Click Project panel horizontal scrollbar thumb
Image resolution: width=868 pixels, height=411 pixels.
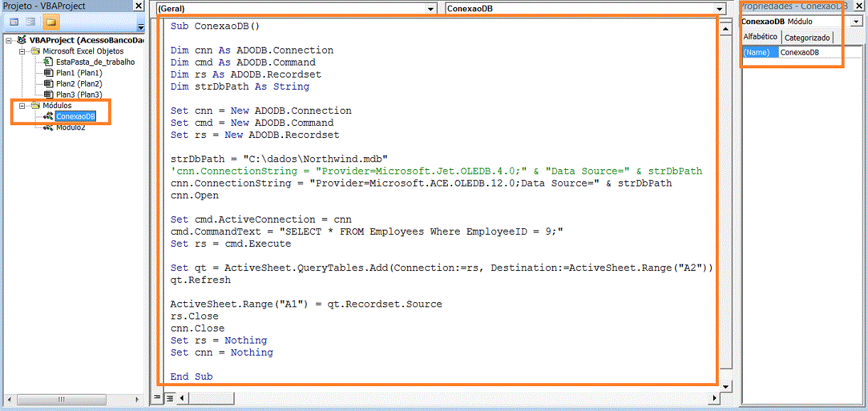coord(63,400)
